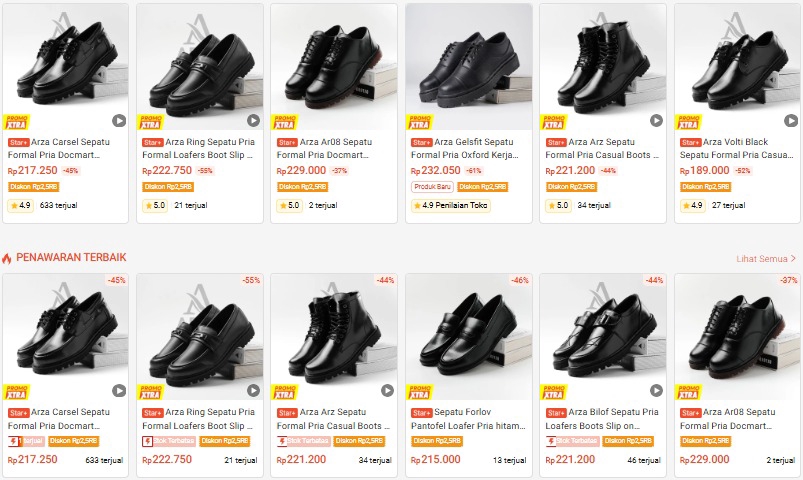
Task: Click the -46% discount badge on Forlov loafer
Action: coord(520,281)
